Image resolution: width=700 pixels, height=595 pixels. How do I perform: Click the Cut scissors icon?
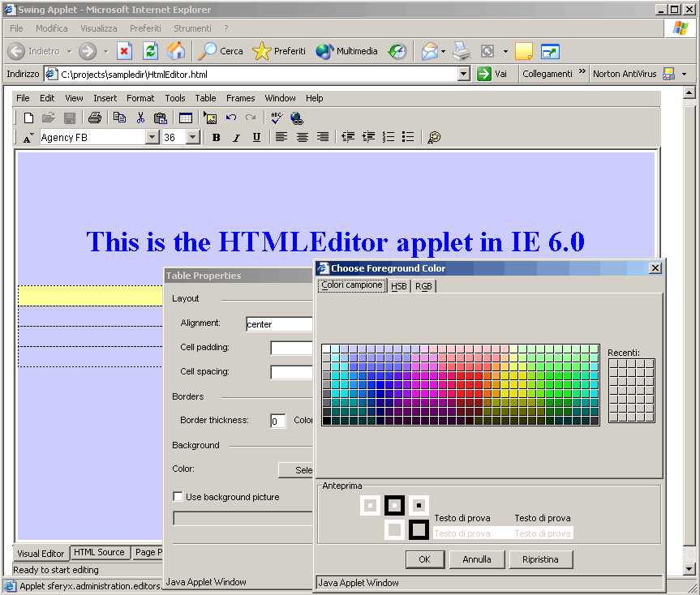pos(140,118)
